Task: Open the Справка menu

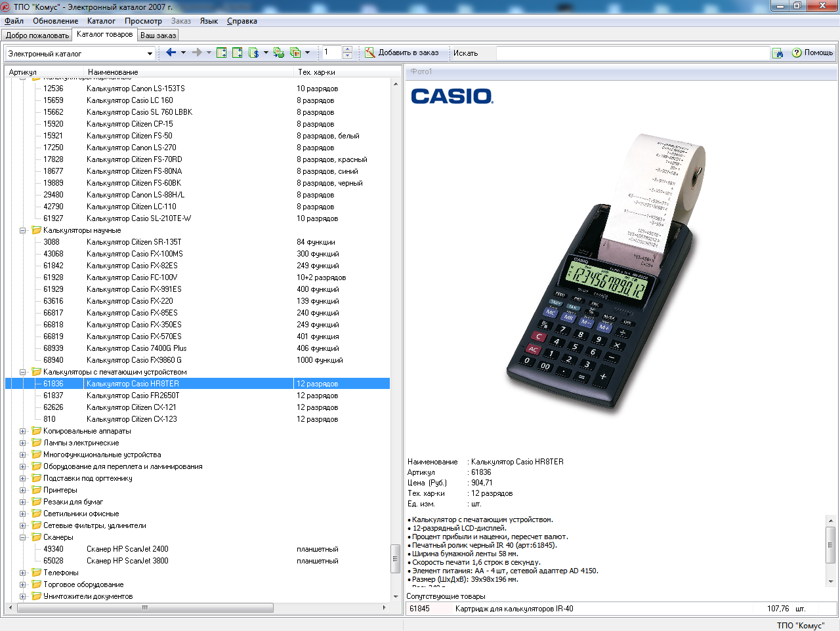Action: click(242, 21)
